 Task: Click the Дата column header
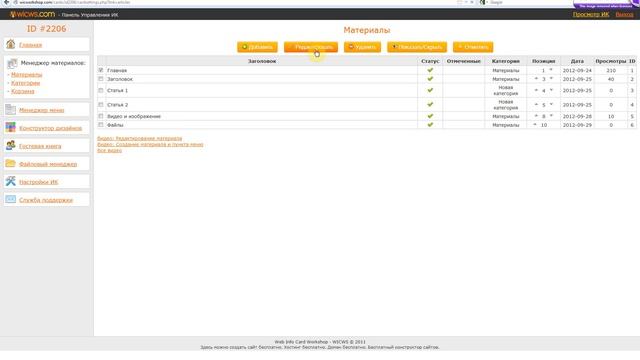tap(577, 61)
